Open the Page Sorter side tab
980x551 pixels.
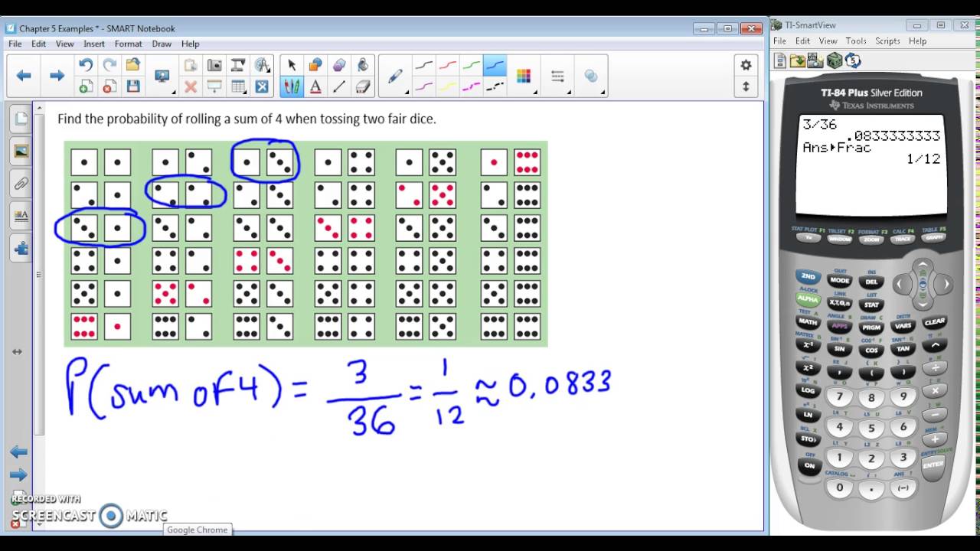21,119
